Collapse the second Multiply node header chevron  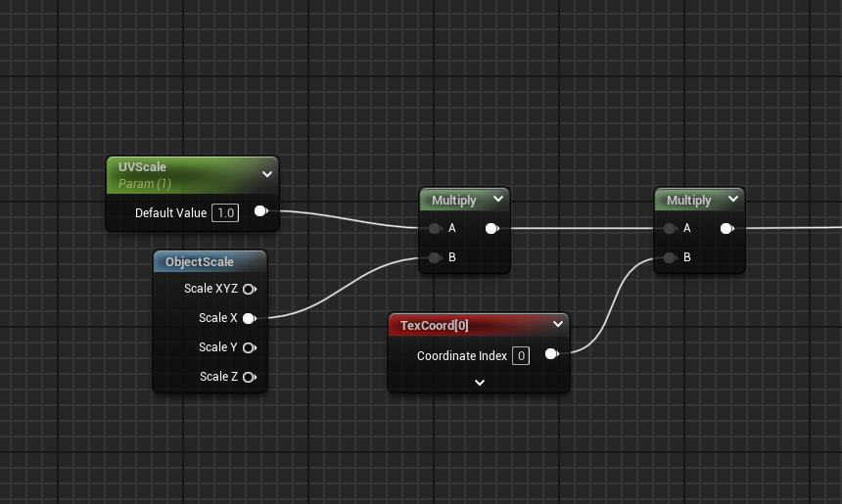(732, 200)
